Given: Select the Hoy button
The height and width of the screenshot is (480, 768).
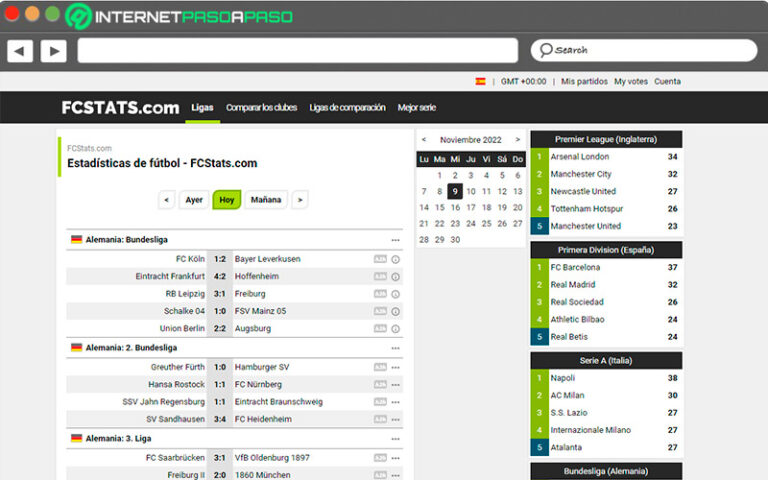Looking at the screenshot, I should 226,200.
